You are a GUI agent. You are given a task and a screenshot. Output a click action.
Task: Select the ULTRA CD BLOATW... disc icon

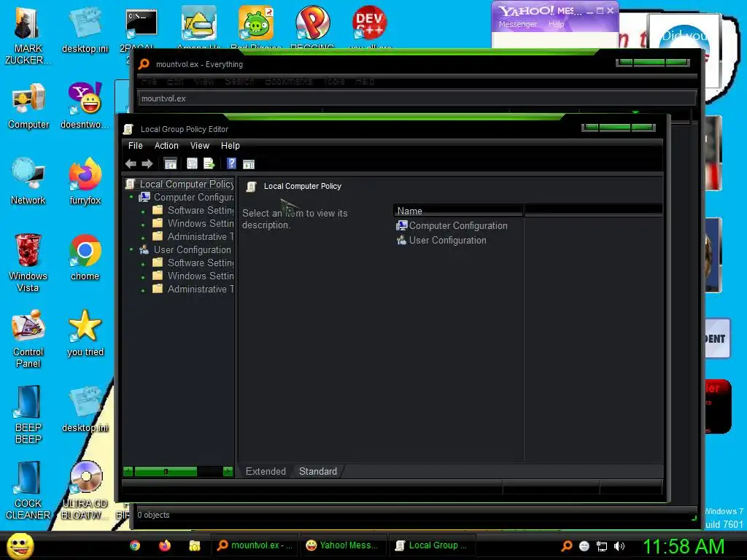click(x=85, y=491)
